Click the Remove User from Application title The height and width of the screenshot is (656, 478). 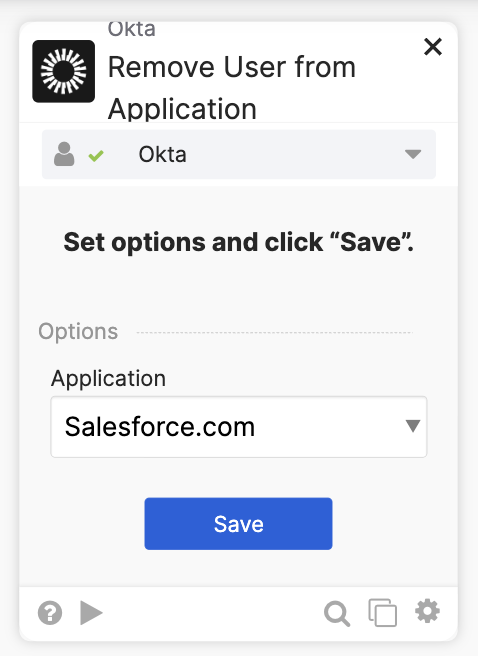pyautogui.click(x=232, y=88)
